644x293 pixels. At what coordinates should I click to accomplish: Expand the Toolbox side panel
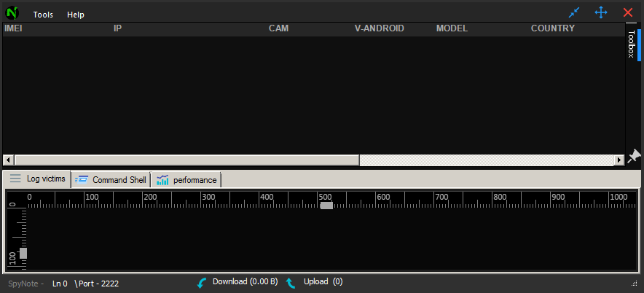tap(632, 45)
